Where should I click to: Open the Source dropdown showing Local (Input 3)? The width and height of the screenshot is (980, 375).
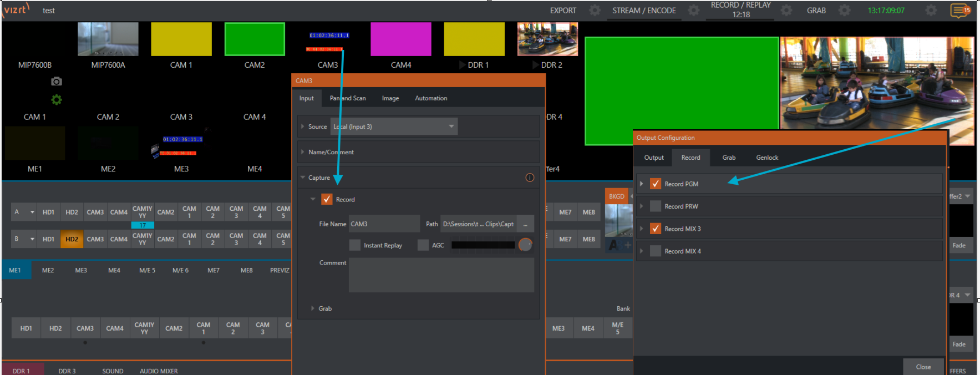pyautogui.click(x=394, y=126)
